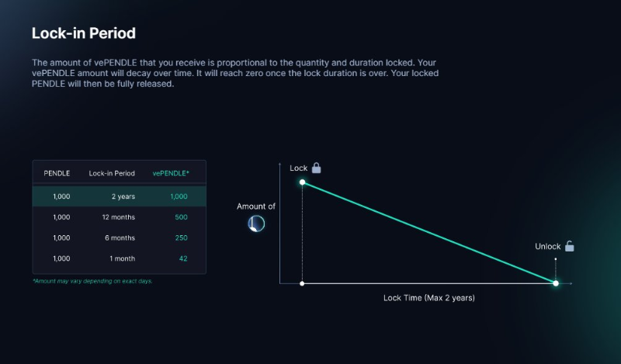Click the closed lock icon beside Lock
Screen dimensions: 621x364
[316, 168]
